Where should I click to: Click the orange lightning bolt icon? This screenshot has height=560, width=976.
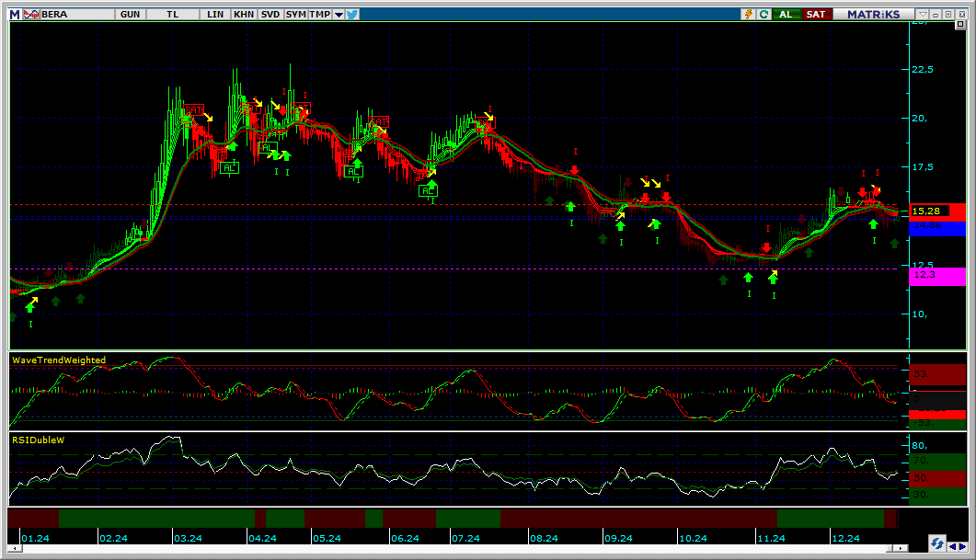pyautogui.click(x=748, y=15)
